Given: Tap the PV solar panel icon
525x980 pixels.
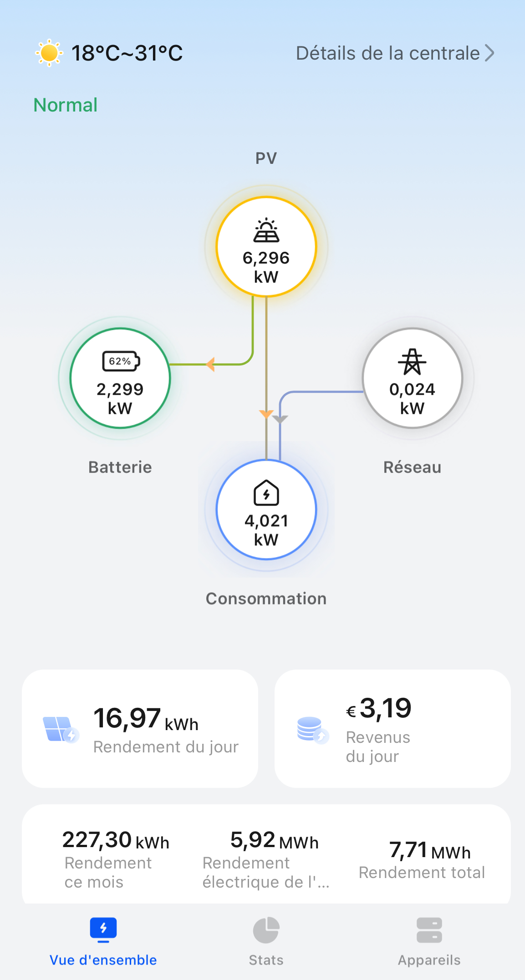Looking at the screenshot, I should [x=266, y=230].
